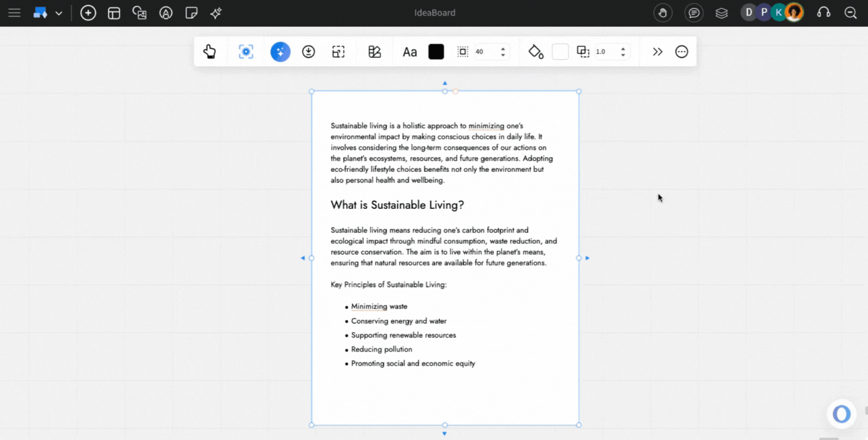Image resolution: width=868 pixels, height=440 pixels.
Task: Click the top-right corner resize handle
Action: click(579, 92)
